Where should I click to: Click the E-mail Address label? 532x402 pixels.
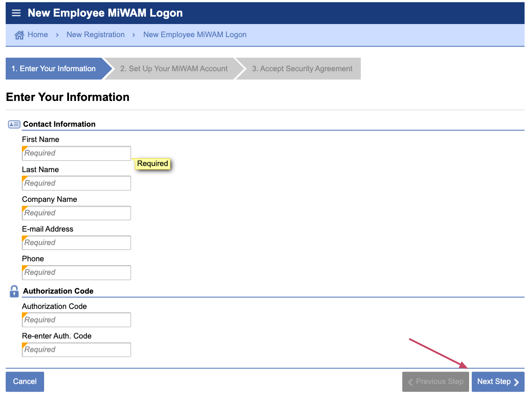point(48,229)
